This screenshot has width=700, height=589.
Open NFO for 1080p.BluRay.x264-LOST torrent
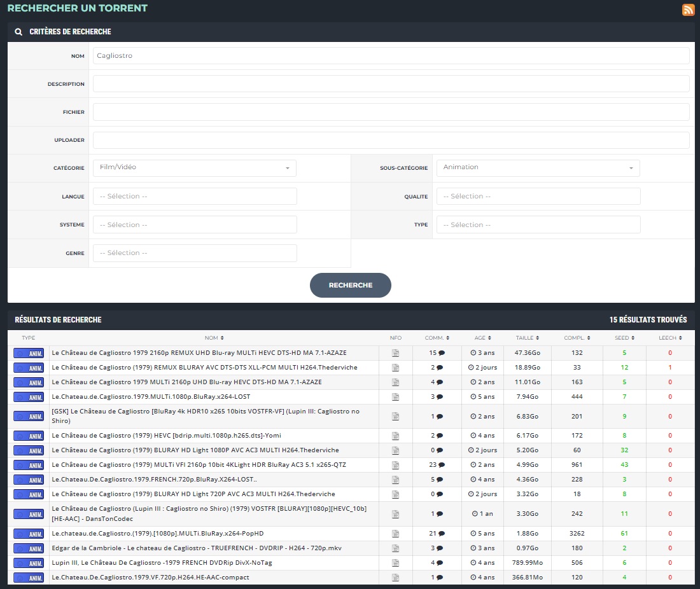pos(396,397)
